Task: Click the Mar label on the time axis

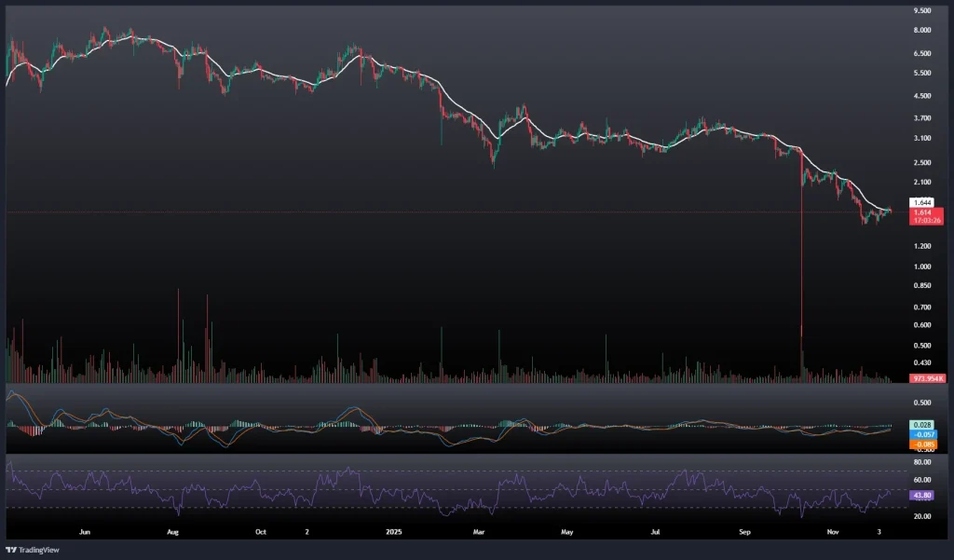Action: click(479, 532)
